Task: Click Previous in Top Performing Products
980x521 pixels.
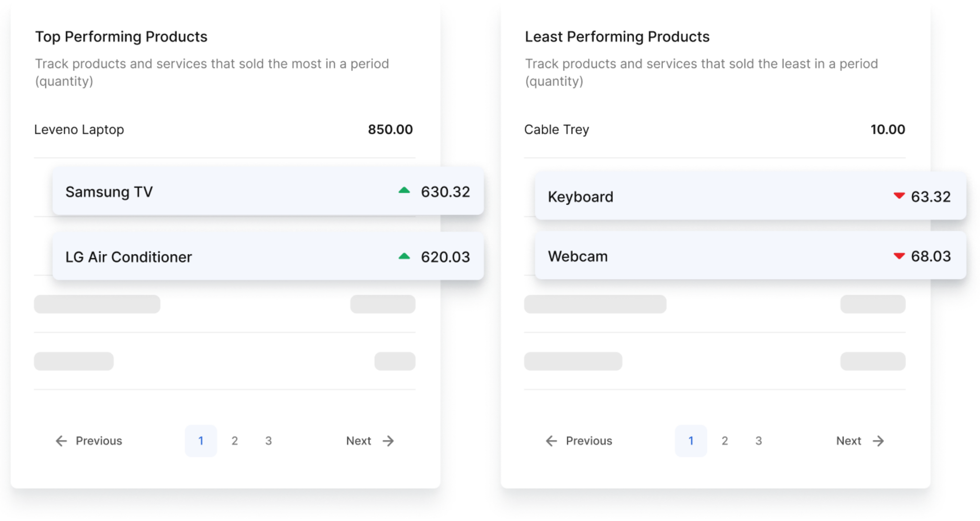Action: pyautogui.click(x=99, y=441)
